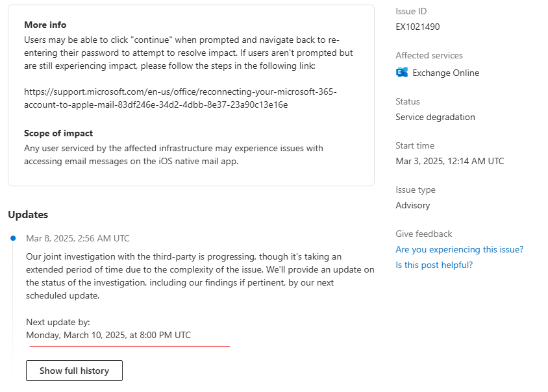The width and height of the screenshot is (548, 392).
Task: Click the "Issue type" label
Action: [415, 190]
